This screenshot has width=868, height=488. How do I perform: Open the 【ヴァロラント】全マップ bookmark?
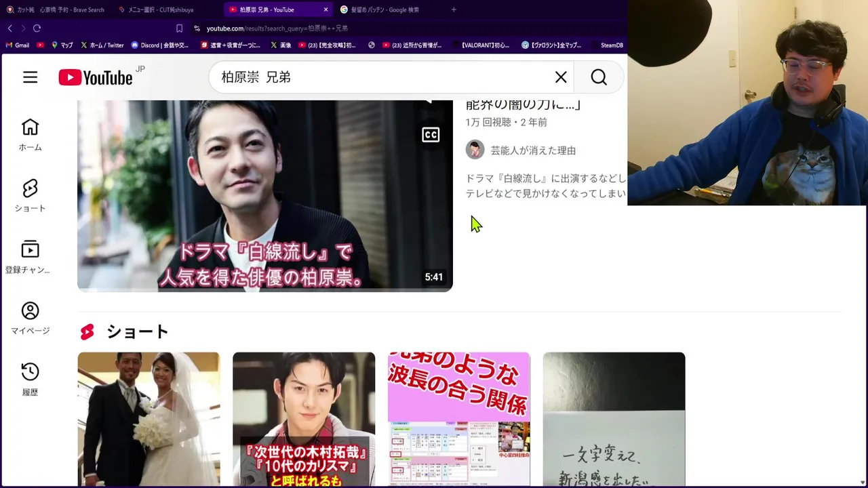551,45
